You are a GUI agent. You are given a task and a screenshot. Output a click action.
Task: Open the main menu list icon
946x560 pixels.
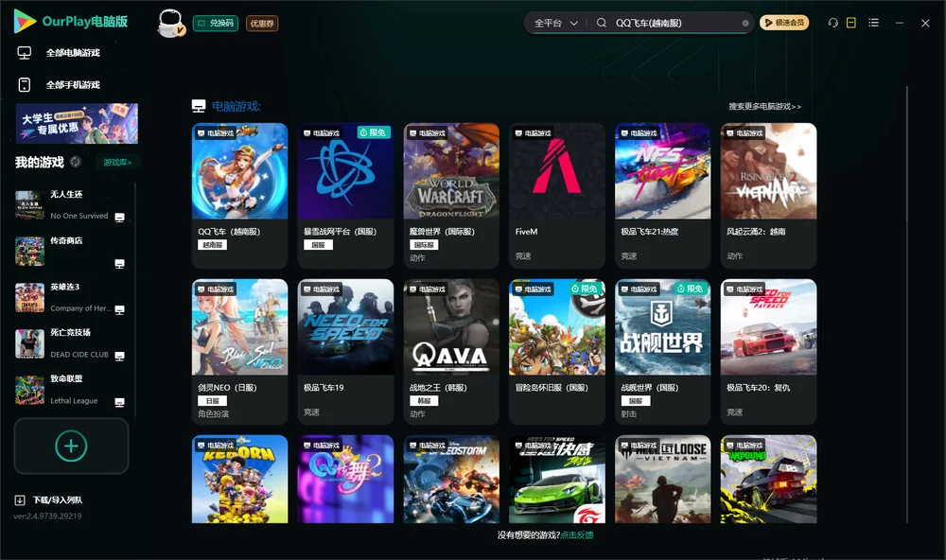(x=873, y=23)
